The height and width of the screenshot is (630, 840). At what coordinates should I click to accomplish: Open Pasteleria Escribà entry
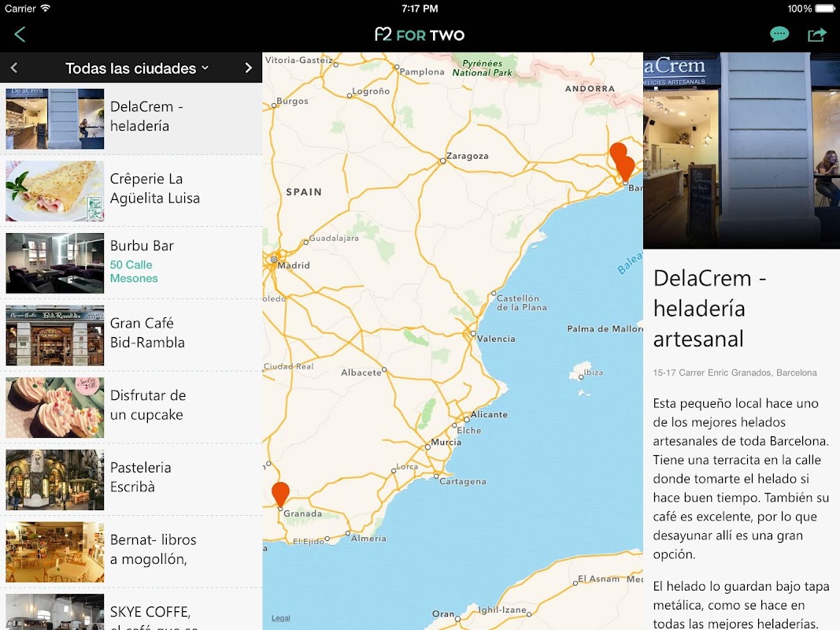point(131,480)
